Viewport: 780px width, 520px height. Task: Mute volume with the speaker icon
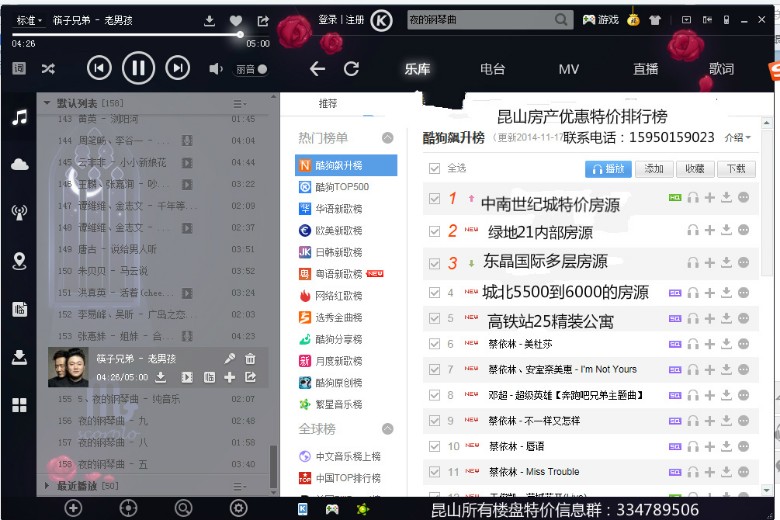click(215, 69)
